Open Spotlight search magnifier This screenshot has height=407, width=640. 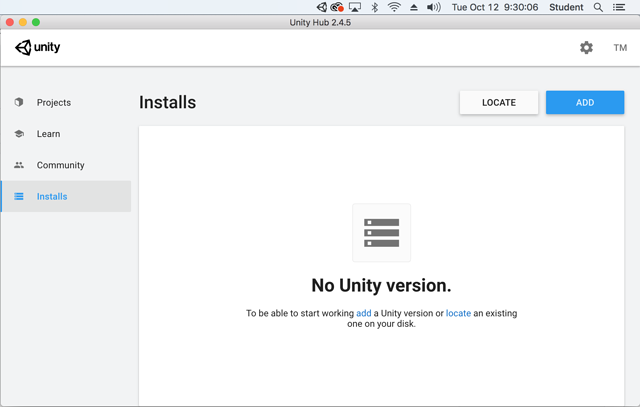[598, 7]
